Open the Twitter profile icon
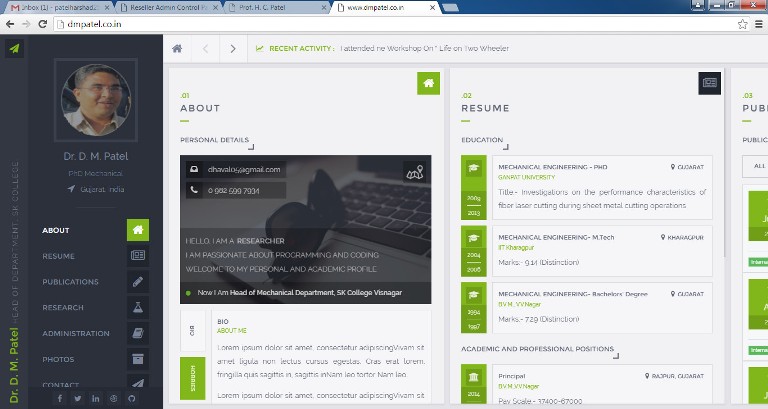768x409 pixels. (x=78, y=398)
